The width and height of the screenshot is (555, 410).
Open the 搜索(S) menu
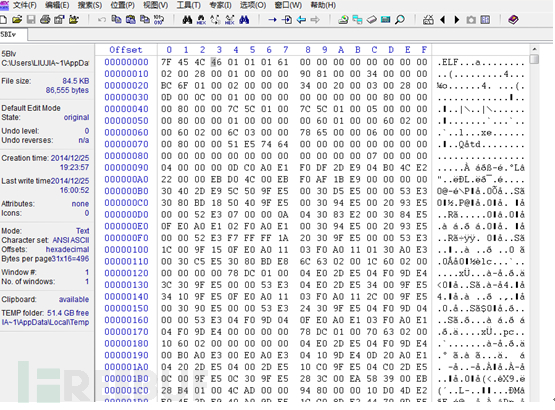[x=90, y=5]
